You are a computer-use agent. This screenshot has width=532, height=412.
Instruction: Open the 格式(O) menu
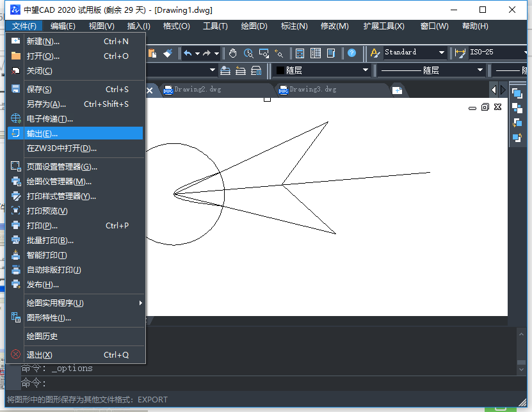176,26
